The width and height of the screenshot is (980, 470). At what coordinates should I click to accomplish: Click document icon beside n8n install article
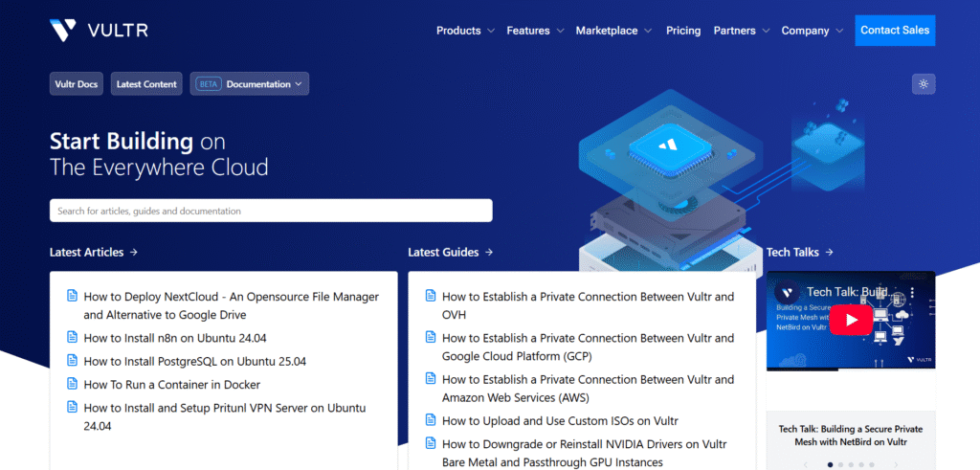72,338
